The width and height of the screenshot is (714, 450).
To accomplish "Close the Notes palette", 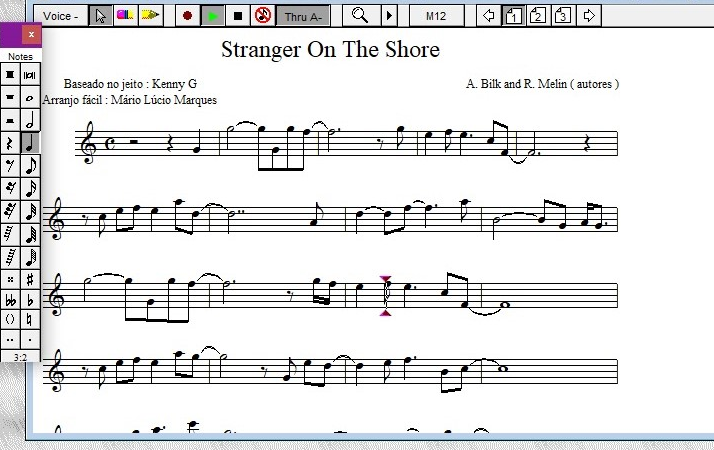I will coord(32,35).
